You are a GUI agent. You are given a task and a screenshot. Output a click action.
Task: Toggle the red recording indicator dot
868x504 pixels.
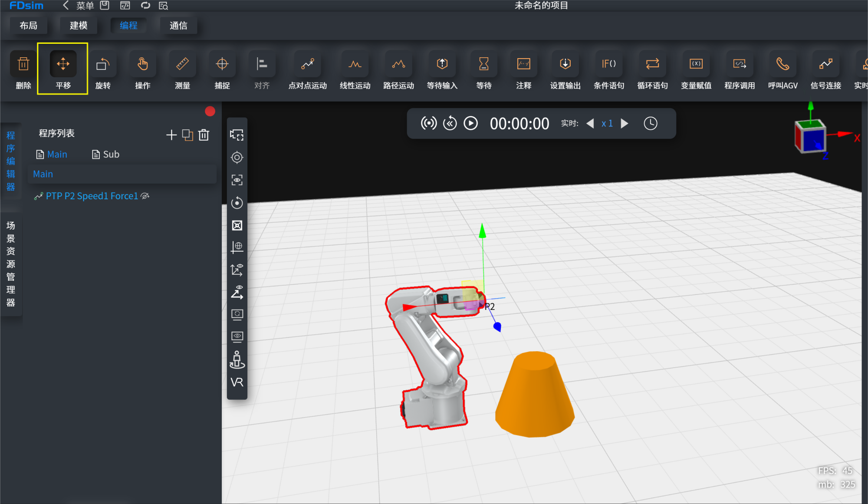pyautogui.click(x=210, y=112)
